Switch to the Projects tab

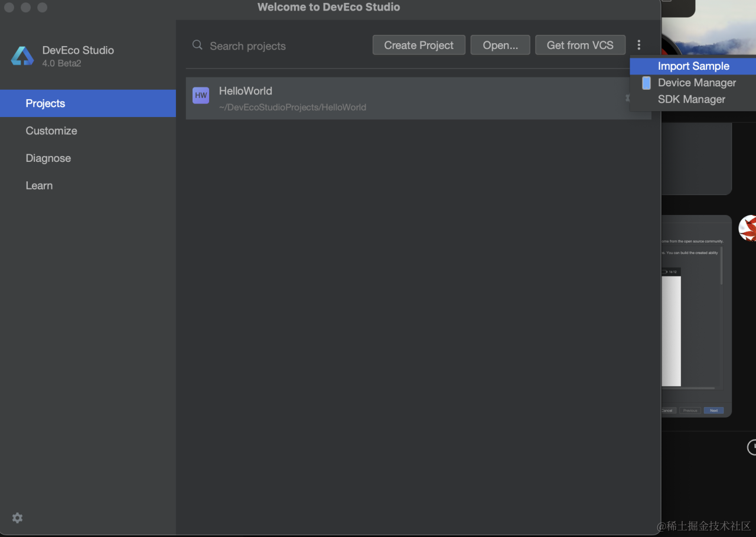(x=88, y=103)
